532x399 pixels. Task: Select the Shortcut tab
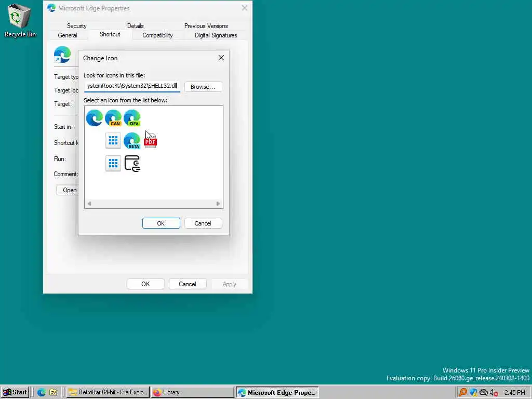pos(110,34)
